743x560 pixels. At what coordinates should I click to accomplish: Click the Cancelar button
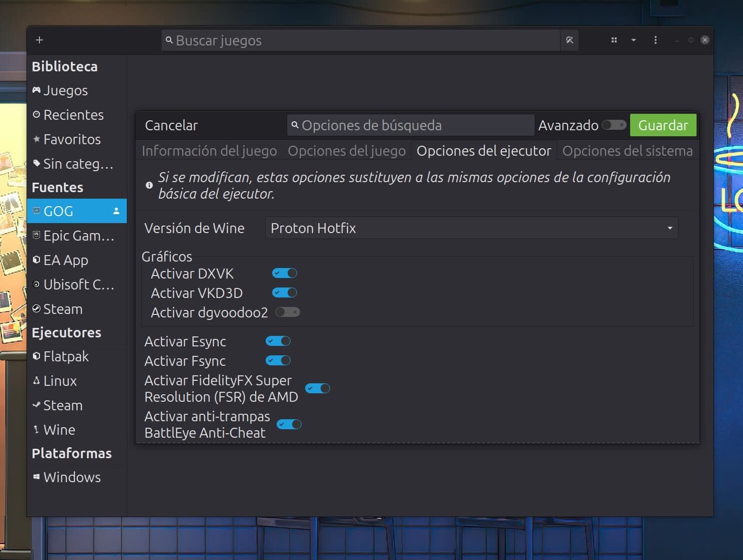click(171, 125)
